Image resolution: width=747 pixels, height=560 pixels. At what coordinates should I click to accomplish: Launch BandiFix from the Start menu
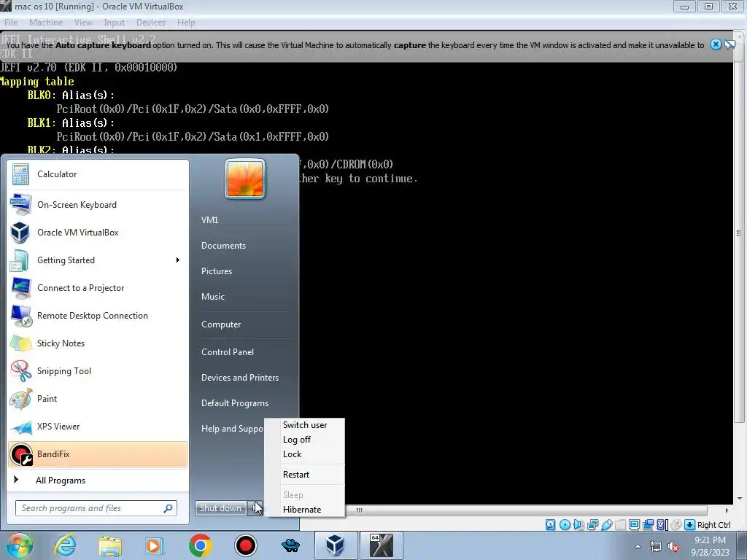(x=98, y=454)
